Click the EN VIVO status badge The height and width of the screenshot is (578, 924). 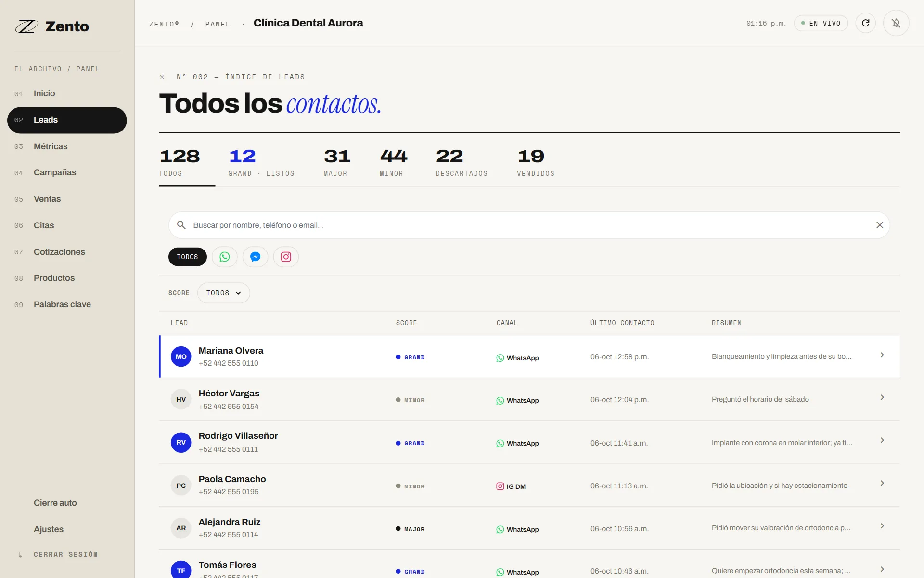tap(821, 23)
